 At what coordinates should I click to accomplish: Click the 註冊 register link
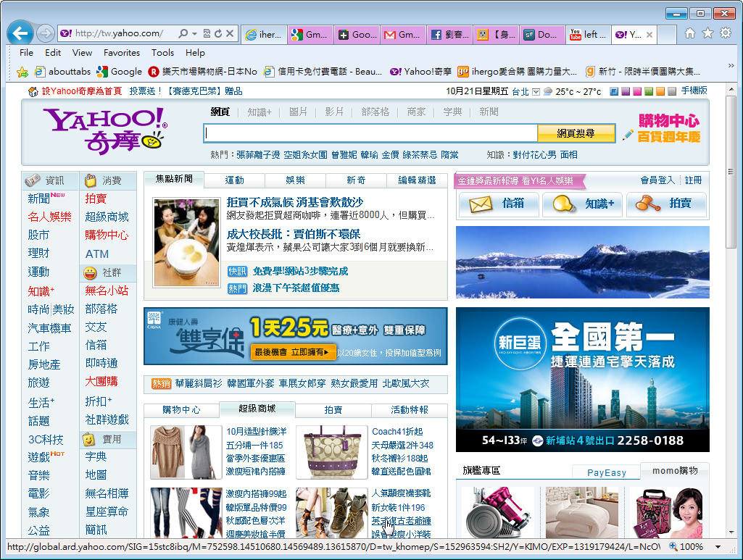pos(693,180)
